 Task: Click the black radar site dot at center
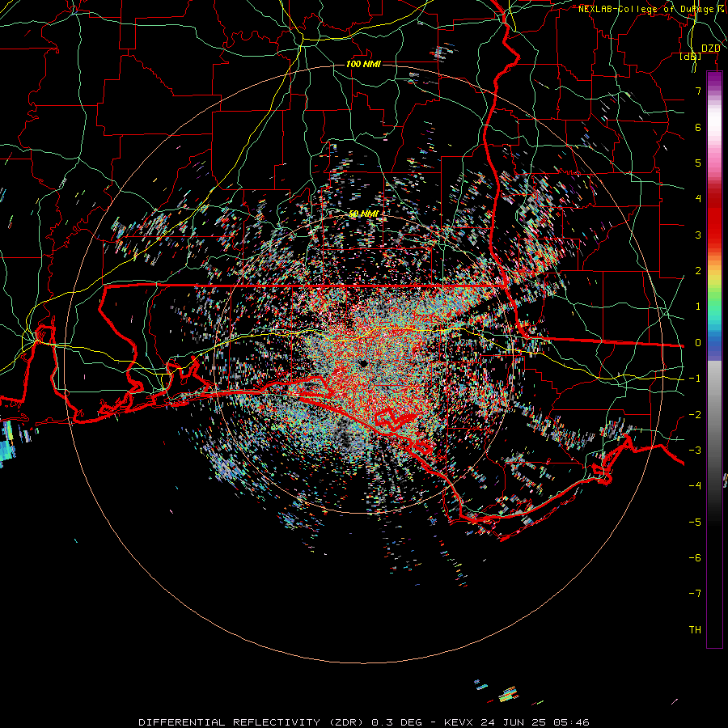[362, 364]
